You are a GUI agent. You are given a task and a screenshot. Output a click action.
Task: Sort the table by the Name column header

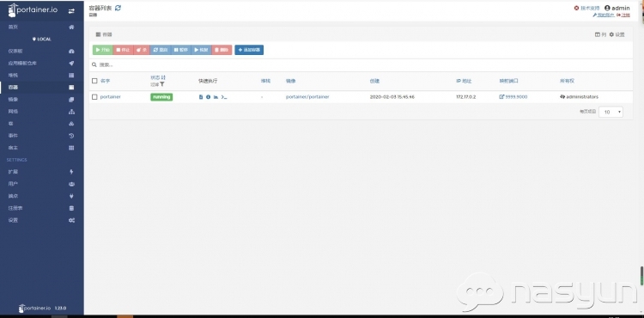(105, 81)
